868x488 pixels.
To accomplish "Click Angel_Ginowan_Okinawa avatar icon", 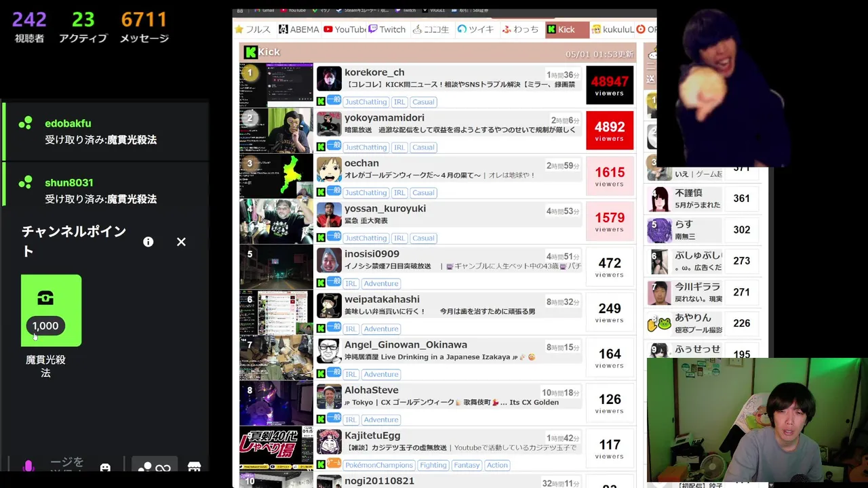I will click(x=329, y=351).
